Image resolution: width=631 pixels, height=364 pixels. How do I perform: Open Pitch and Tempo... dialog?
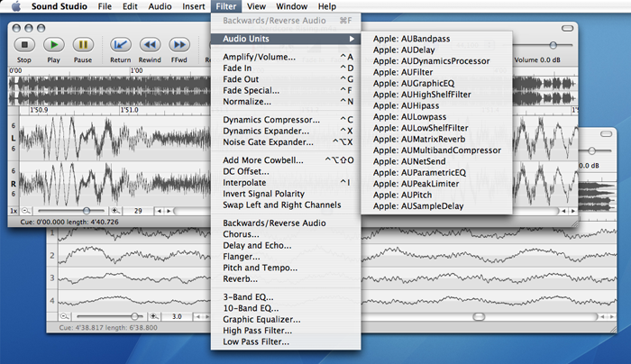(x=286, y=268)
